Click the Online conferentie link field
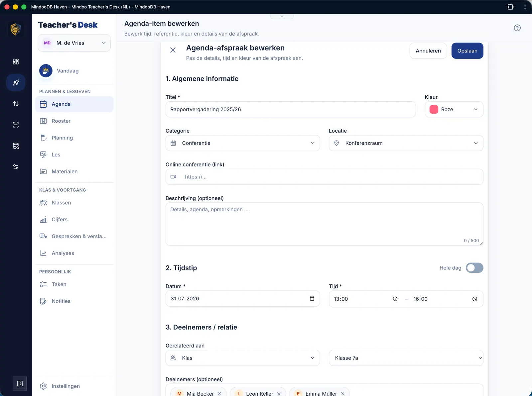Image resolution: width=532 pixels, height=396 pixels. (324, 177)
